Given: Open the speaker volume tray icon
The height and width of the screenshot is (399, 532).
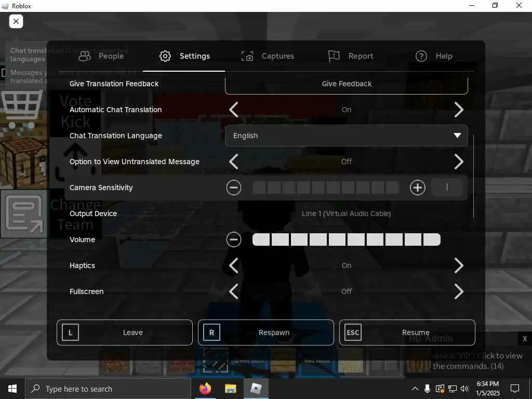Looking at the screenshot, I should pos(464,389).
